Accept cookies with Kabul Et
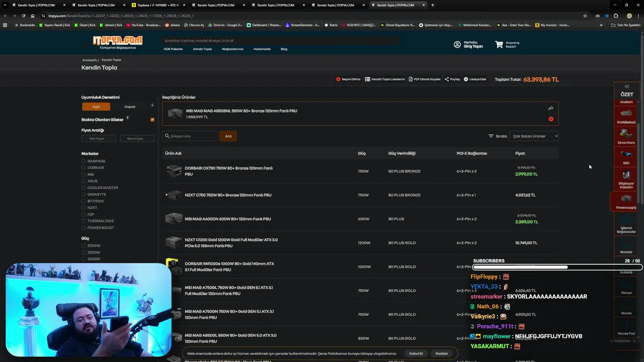 click(x=416, y=353)
